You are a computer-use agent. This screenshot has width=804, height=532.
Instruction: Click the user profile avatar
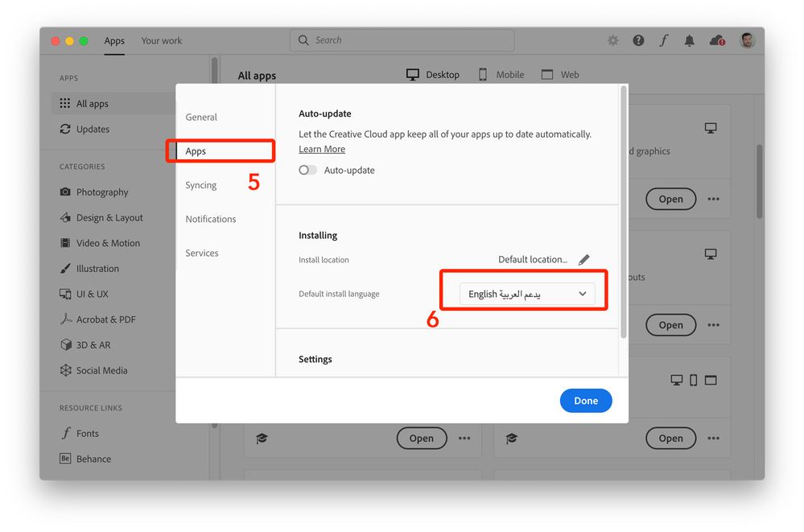click(x=748, y=40)
